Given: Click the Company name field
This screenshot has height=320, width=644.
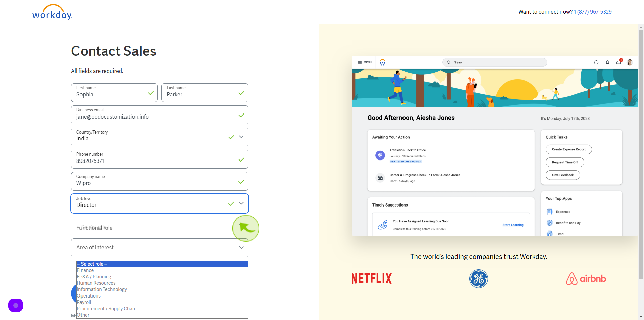Looking at the screenshot, I should [x=160, y=181].
